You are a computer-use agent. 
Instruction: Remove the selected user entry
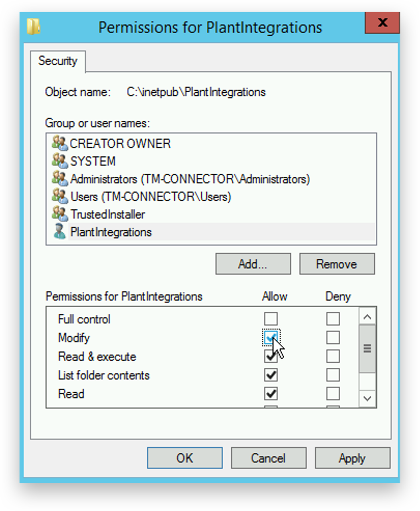click(x=337, y=264)
